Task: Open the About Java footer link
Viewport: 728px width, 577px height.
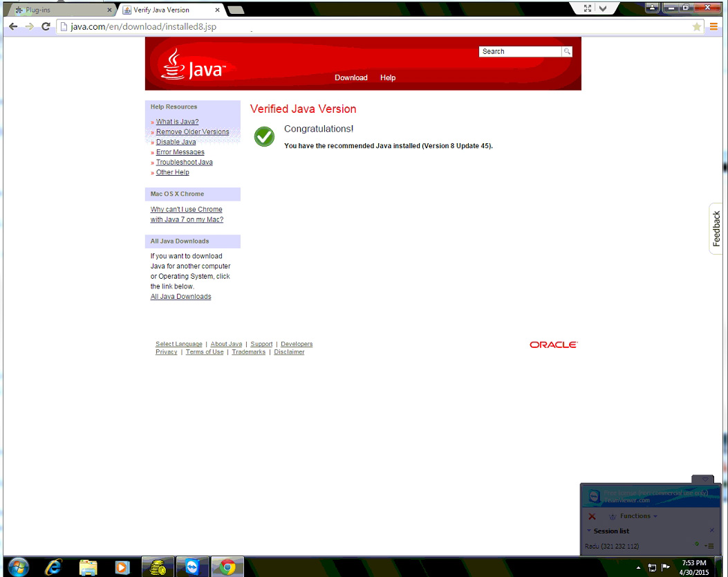Action: point(226,345)
